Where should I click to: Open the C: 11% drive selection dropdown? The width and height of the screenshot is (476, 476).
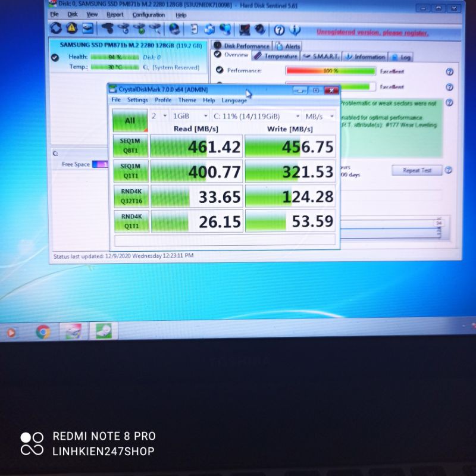click(256, 117)
